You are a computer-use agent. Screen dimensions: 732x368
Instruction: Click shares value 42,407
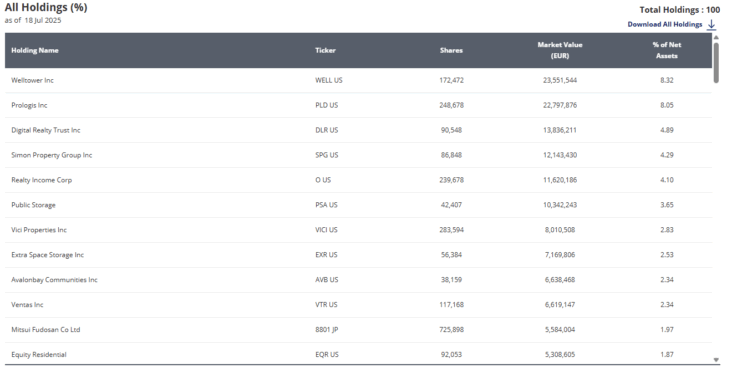(451, 205)
